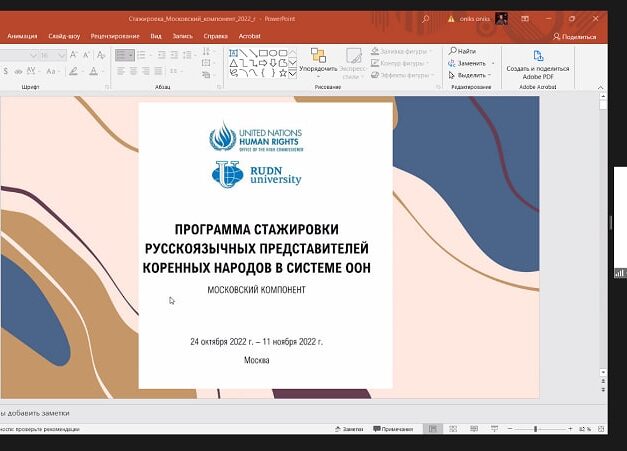627x451 pixels.
Task: Click fit slide to window icon
Action: click(603, 428)
